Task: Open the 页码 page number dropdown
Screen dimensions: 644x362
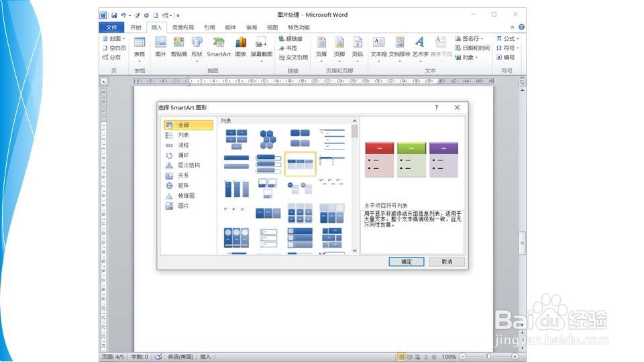Action: pyautogui.click(x=358, y=49)
